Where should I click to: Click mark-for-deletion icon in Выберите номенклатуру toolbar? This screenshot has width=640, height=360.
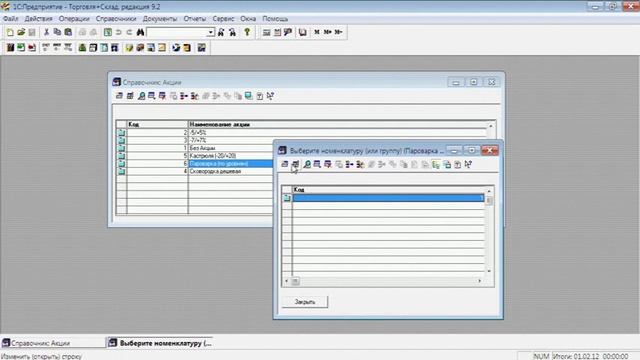(328, 164)
